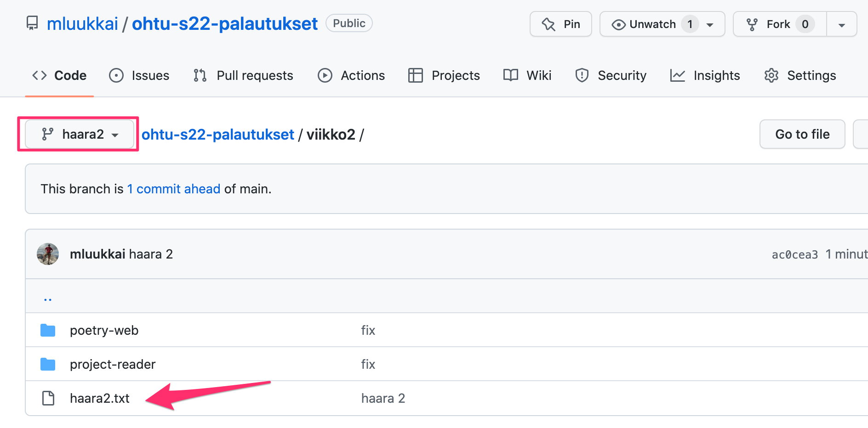Navigate up via the parent directory '..' link
This screenshot has height=428, width=868.
pos(48,298)
